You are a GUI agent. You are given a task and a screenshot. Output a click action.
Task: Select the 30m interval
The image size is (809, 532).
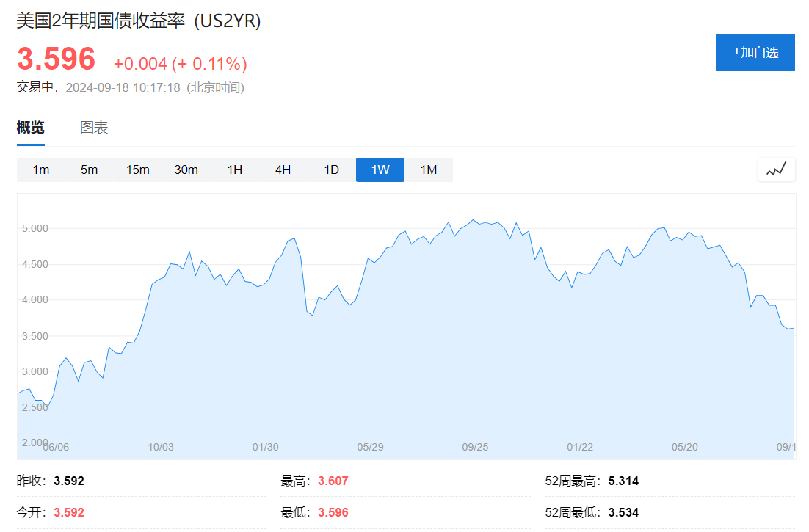pos(186,170)
